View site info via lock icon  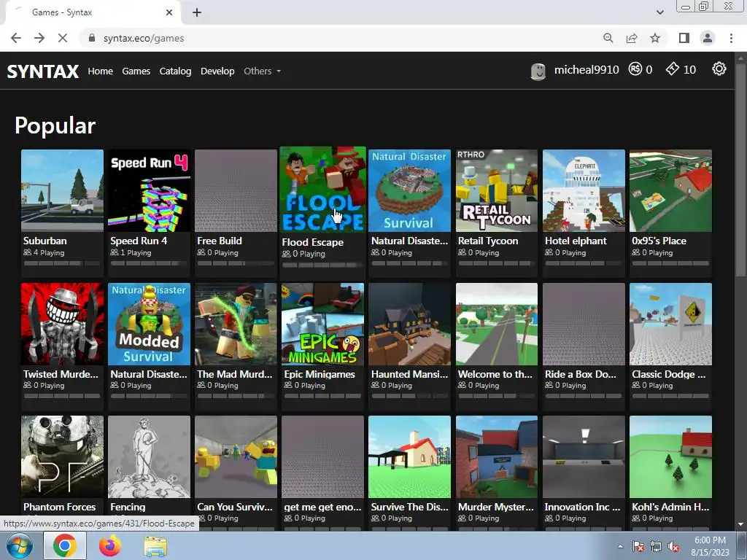pos(92,38)
